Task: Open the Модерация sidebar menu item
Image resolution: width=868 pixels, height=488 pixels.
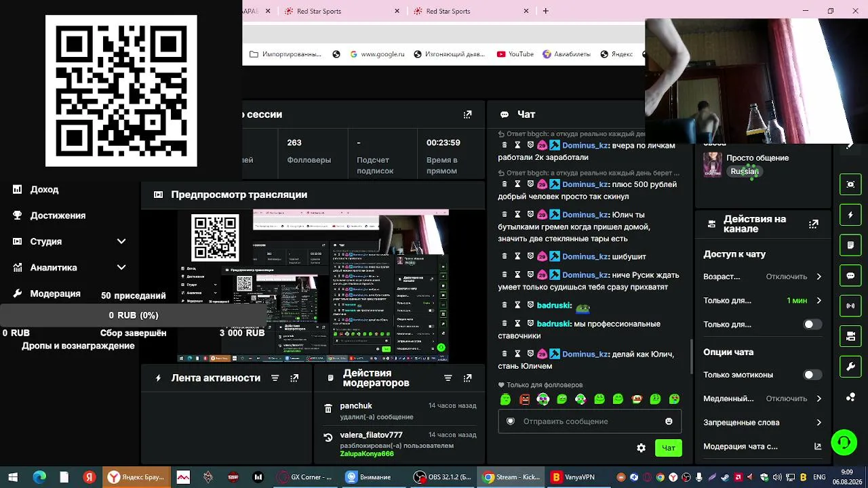Action: [x=55, y=293]
